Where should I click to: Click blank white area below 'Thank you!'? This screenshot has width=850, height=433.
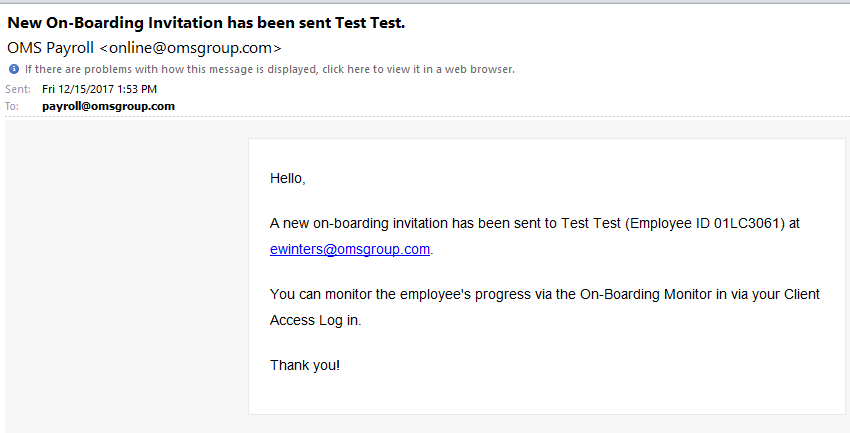click(546, 395)
